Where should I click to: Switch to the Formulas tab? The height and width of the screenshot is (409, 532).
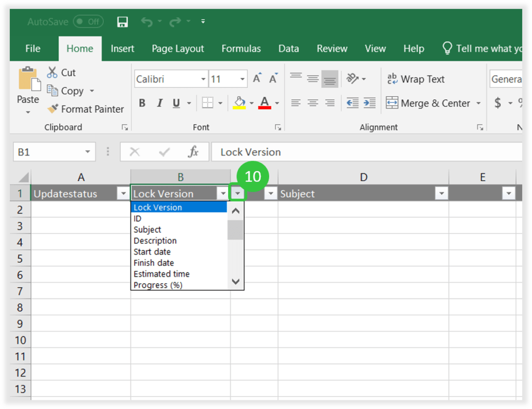point(241,48)
